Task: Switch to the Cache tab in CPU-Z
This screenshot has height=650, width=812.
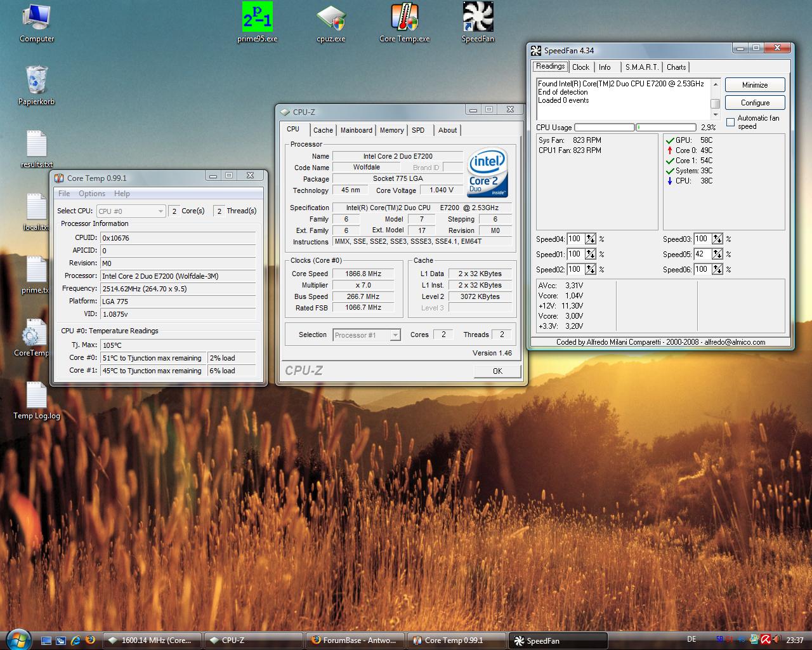Action: (x=323, y=130)
